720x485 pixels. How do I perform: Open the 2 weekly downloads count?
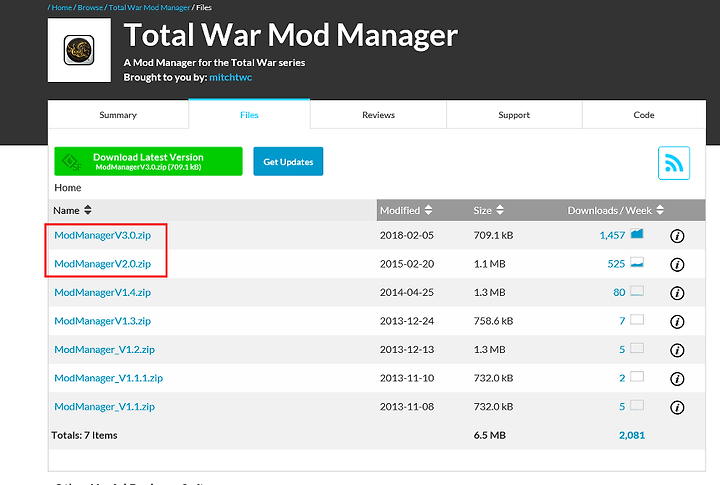[x=622, y=378]
